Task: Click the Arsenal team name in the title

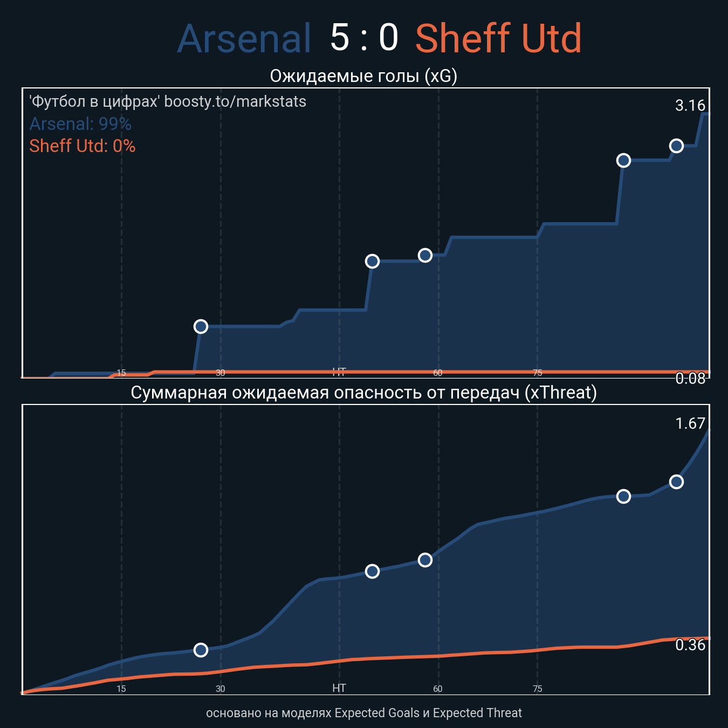Action: (244, 39)
